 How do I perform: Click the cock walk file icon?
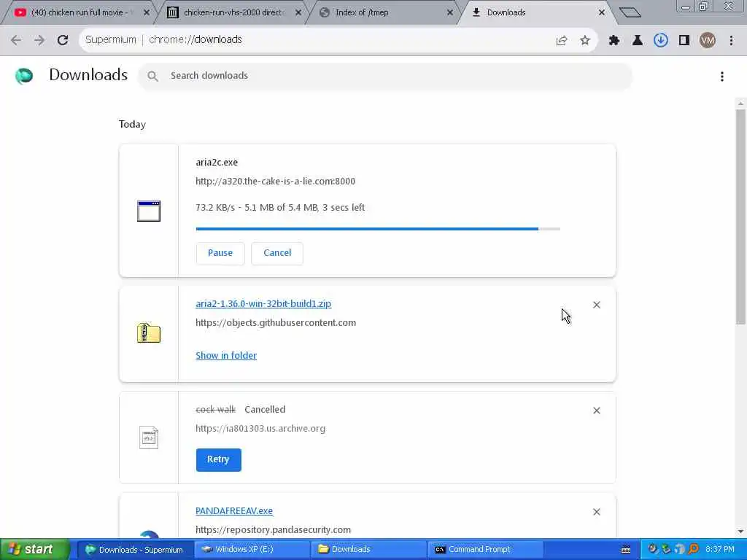[x=149, y=437]
